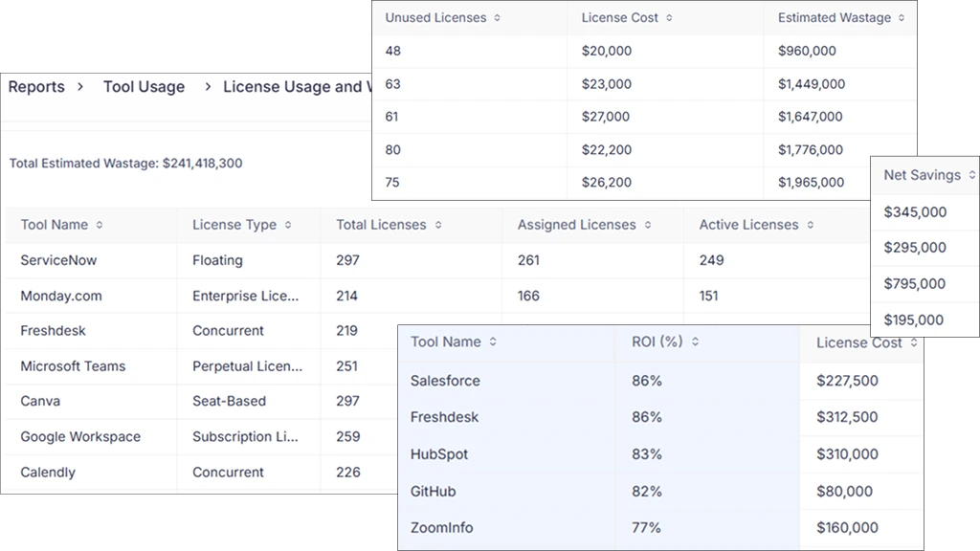The width and height of the screenshot is (980, 551).
Task: Expand the Reports breadcrumb menu
Action: point(35,86)
